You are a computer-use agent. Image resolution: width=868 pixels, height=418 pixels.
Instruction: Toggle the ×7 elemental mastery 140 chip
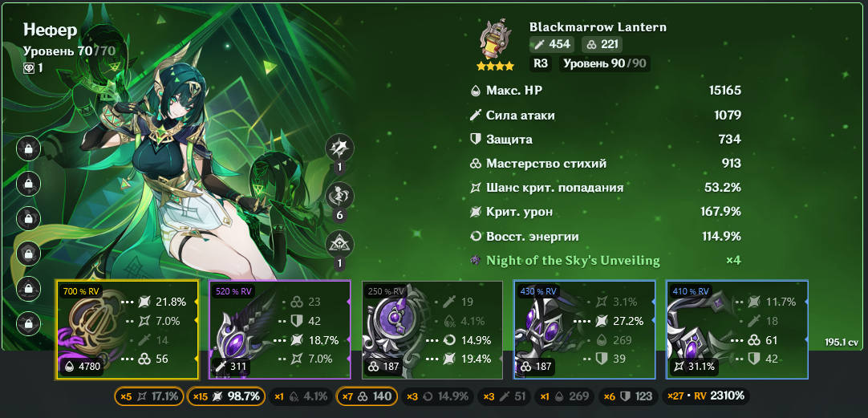[x=367, y=396]
